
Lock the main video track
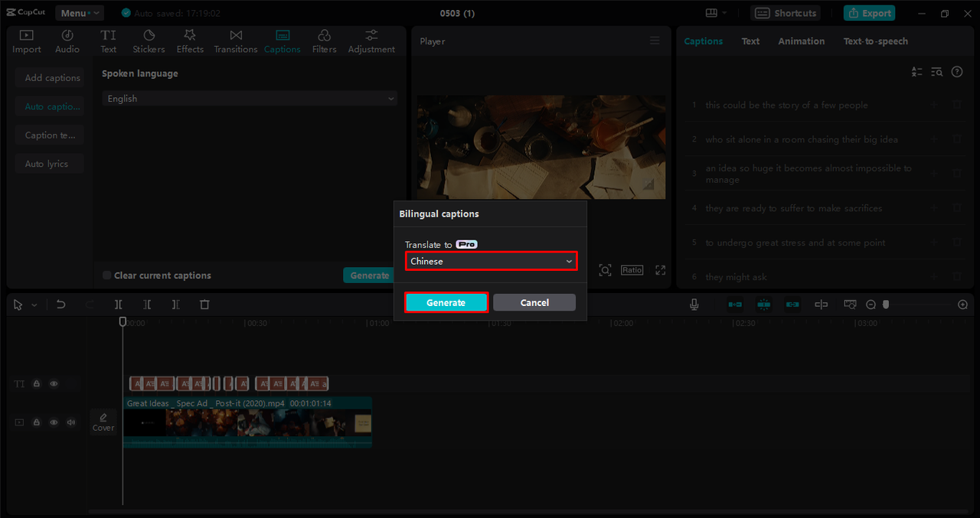point(36,422)
